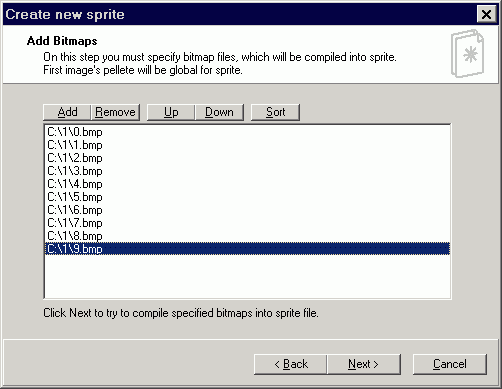Click highlighted C:\1\9.bmp entry
The width and height of the screenshot is (502, 389).
click(247, 249)
